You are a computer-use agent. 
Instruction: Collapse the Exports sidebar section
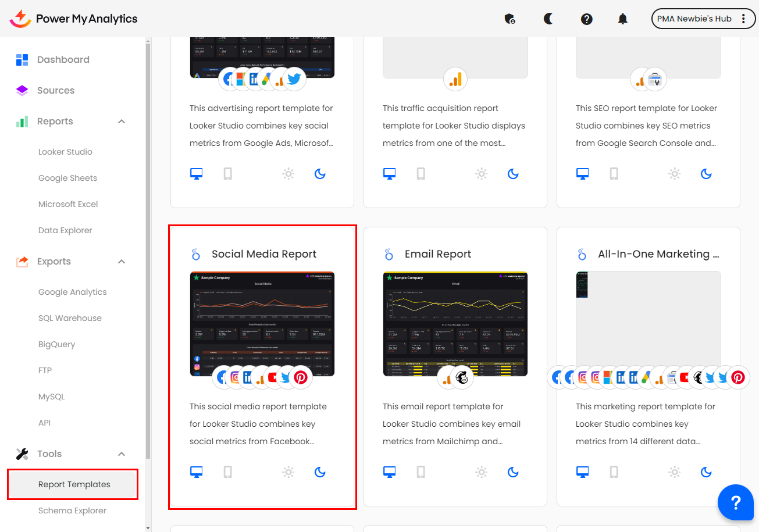click(x=122, y=262)
